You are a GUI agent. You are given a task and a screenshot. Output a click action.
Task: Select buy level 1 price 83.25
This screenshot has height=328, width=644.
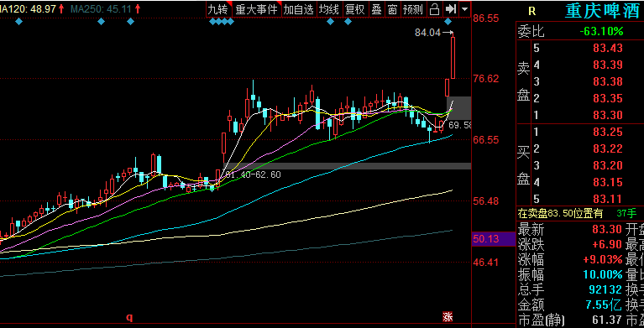coord(607,132)
